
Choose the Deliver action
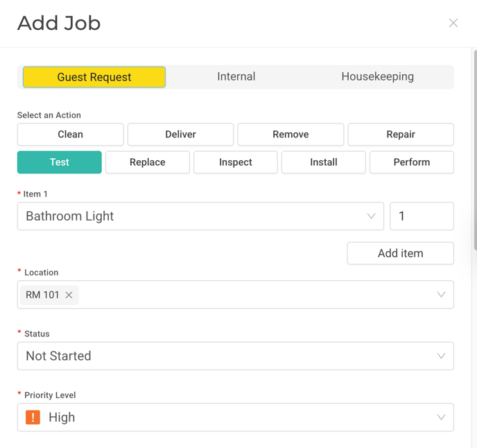pos(180,135)
